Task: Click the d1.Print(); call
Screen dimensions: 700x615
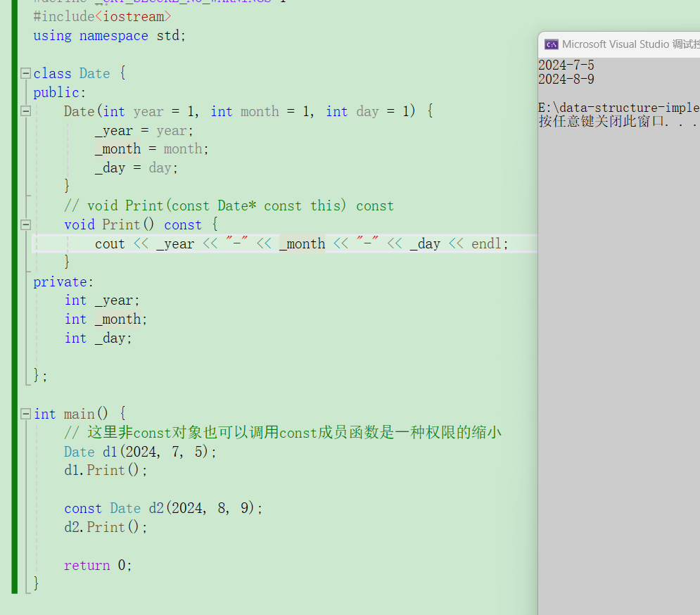Action: pyautogui.click(x=106, y=470)
